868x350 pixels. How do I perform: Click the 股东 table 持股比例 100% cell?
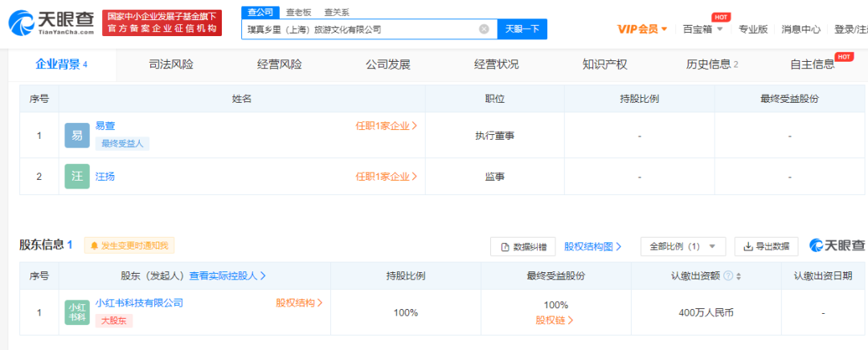[x=406, y=312]
